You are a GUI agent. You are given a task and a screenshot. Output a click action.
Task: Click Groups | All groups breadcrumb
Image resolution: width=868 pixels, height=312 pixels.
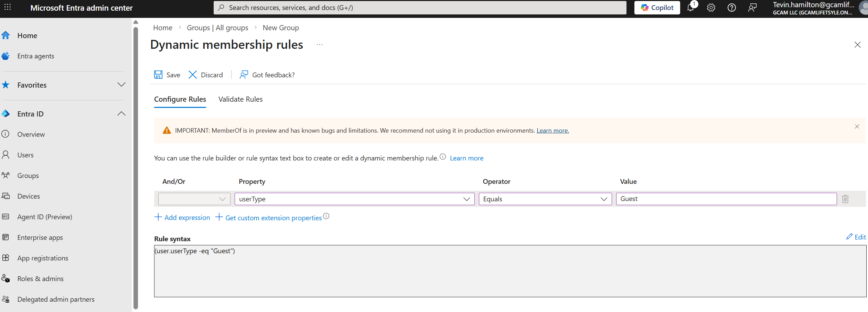217,28
